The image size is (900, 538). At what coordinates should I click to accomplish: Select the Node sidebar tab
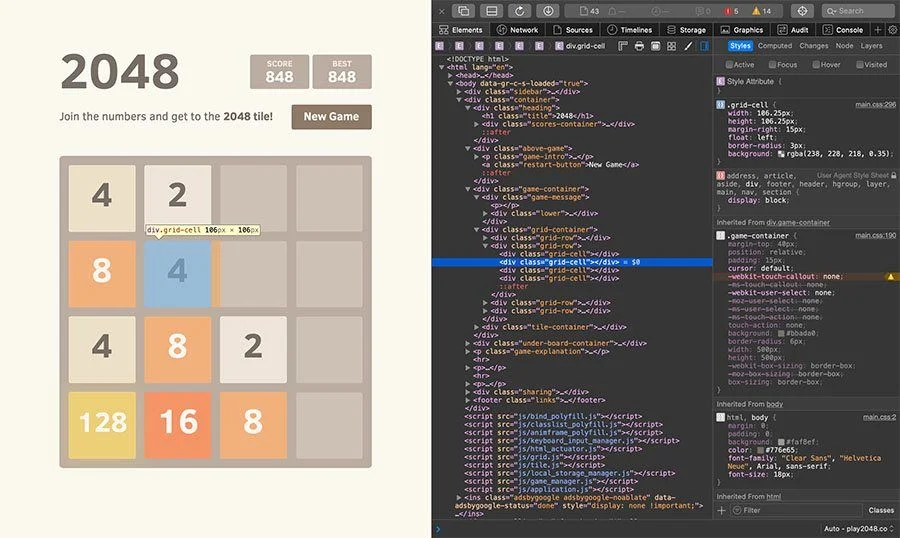click(x=844, y=46)
